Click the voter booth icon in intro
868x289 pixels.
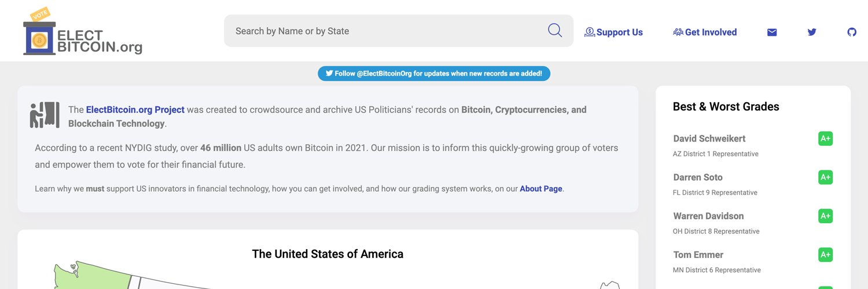(x=45, y=115)
